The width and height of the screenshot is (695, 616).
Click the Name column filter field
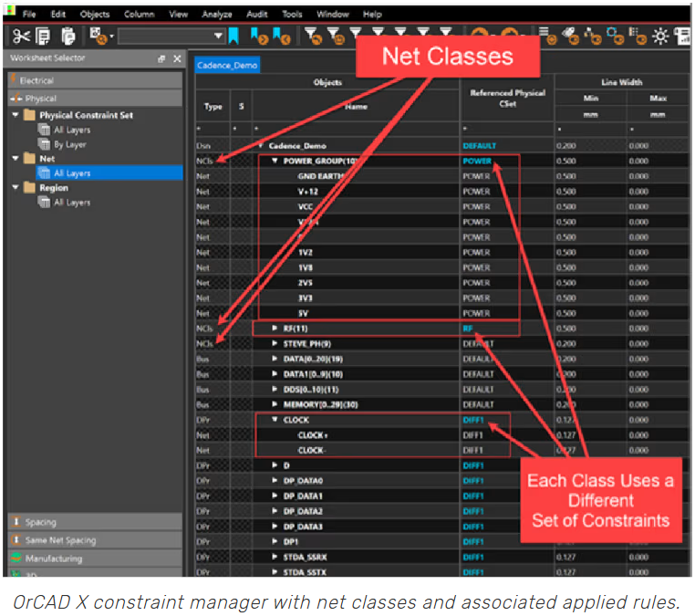(x=356, y=129)
